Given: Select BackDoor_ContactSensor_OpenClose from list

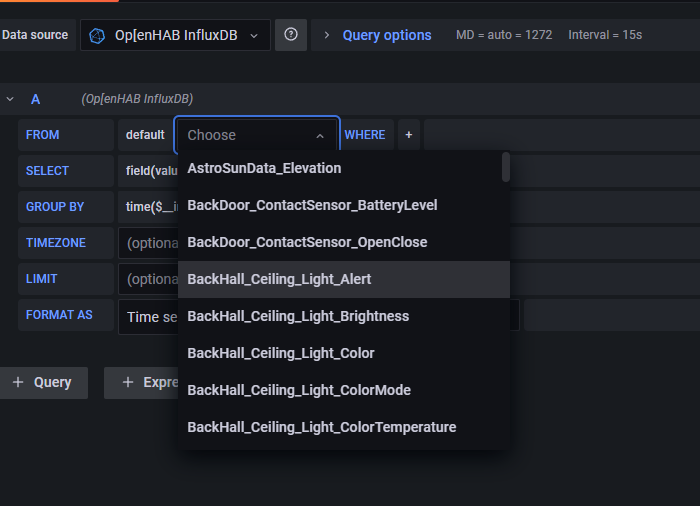Looking at the screenshot, I should (x=307, y=242).
